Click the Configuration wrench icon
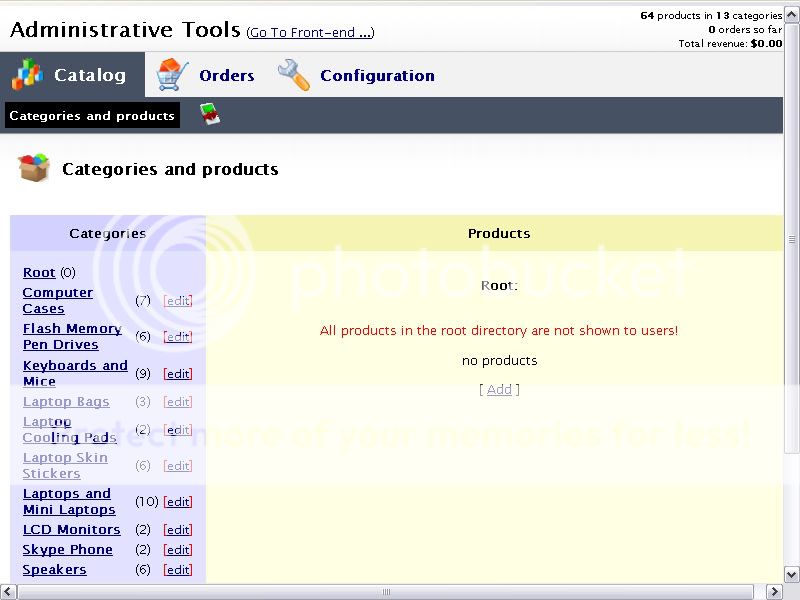The width and height of the screenshot is (800, 600). (x=293, y=75)
